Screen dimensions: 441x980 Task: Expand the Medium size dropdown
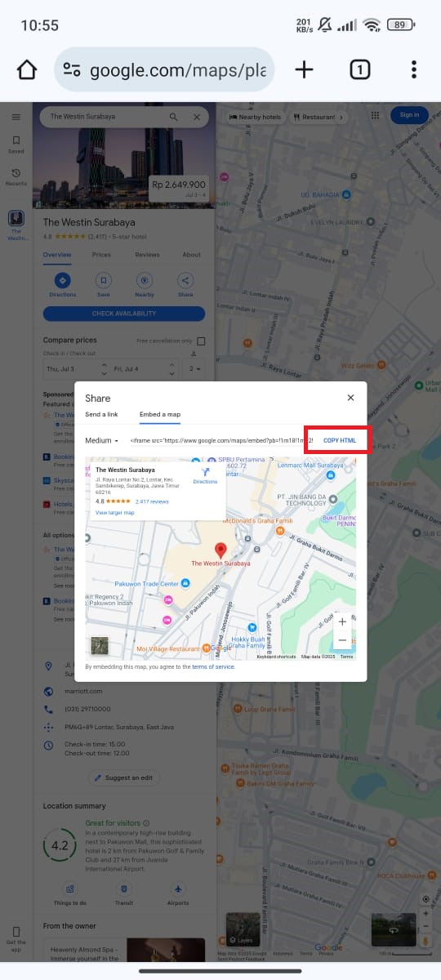[x=102, y=441]
